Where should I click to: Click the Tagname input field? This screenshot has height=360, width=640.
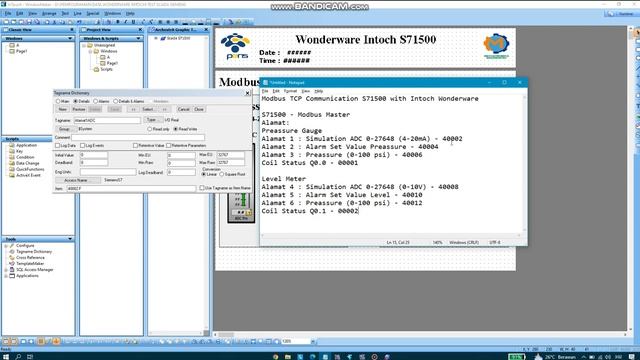[x=107, y=120]
